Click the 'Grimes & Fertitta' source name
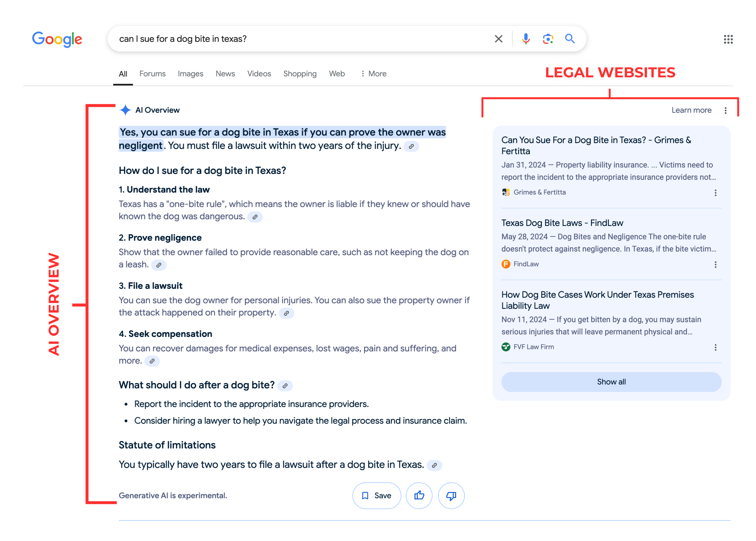 click(539, 192)
